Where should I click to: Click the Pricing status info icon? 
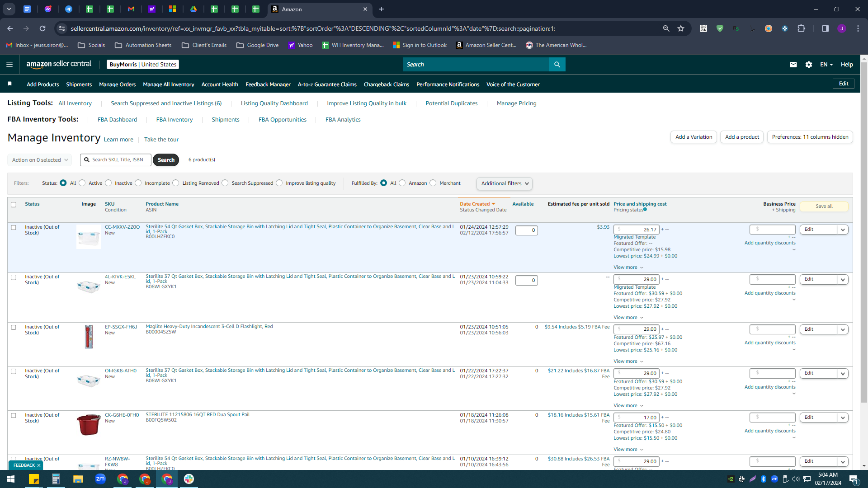[x=645, y=209]
